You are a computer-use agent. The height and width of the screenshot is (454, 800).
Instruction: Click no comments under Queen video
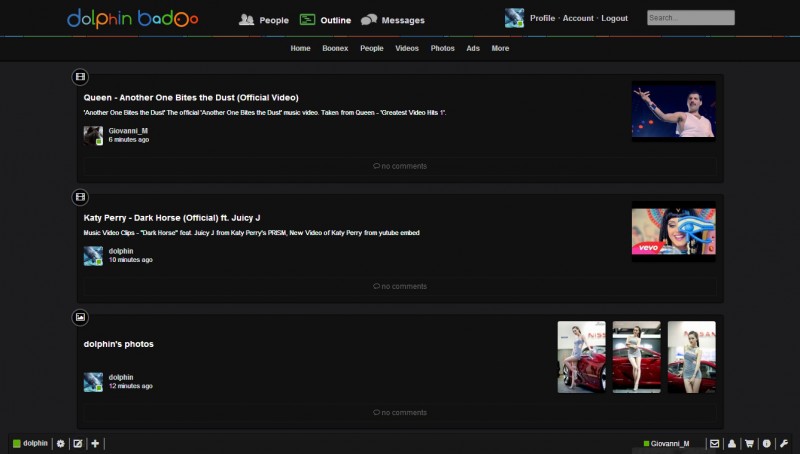click(400, 166)
